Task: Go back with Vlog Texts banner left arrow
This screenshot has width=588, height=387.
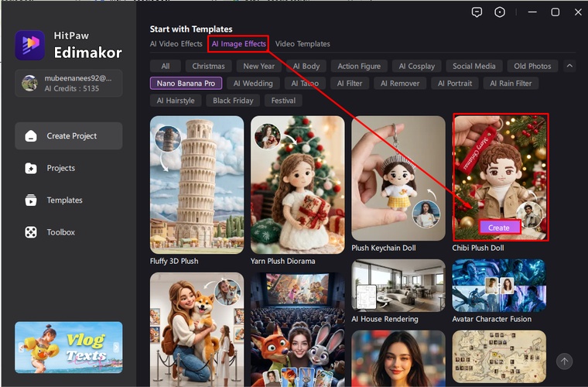Action: pyautogui.click(x=21, y=348)
